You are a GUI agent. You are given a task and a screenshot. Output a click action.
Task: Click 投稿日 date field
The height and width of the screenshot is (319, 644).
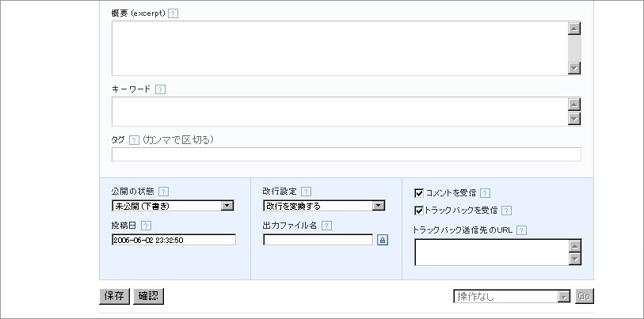pos(173,240)
